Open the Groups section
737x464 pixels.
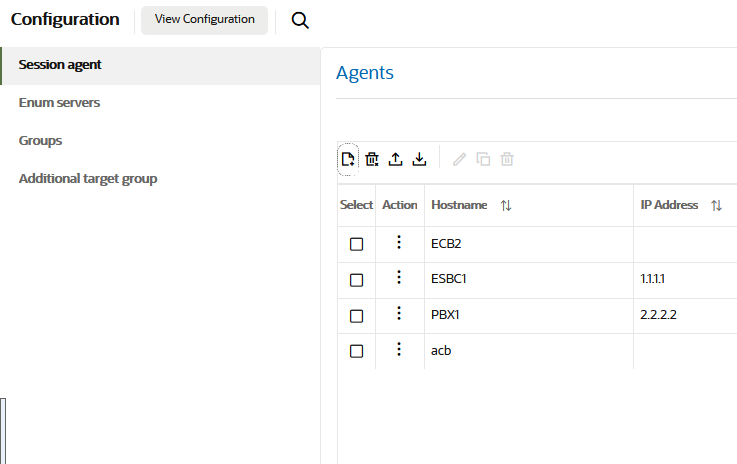(40, 140)
